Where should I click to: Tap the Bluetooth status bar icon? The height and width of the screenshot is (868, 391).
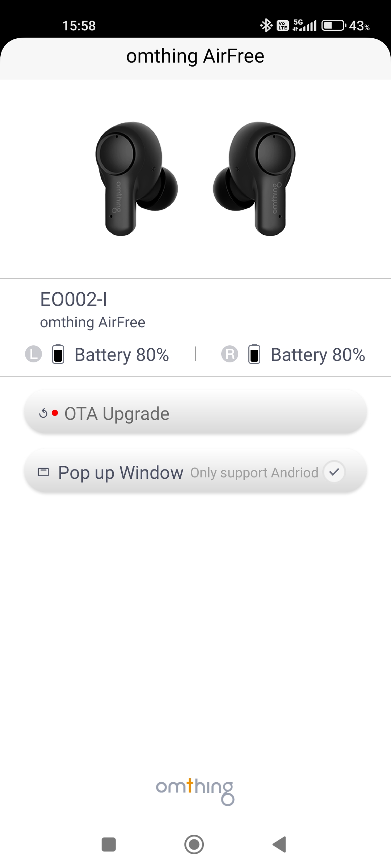266,25
